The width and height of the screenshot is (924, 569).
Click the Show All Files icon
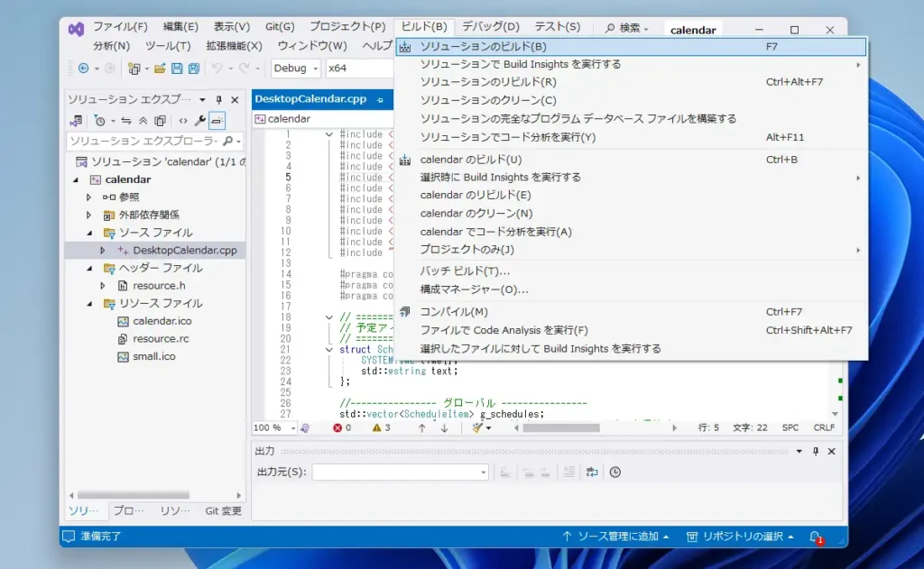coord(160,121)
